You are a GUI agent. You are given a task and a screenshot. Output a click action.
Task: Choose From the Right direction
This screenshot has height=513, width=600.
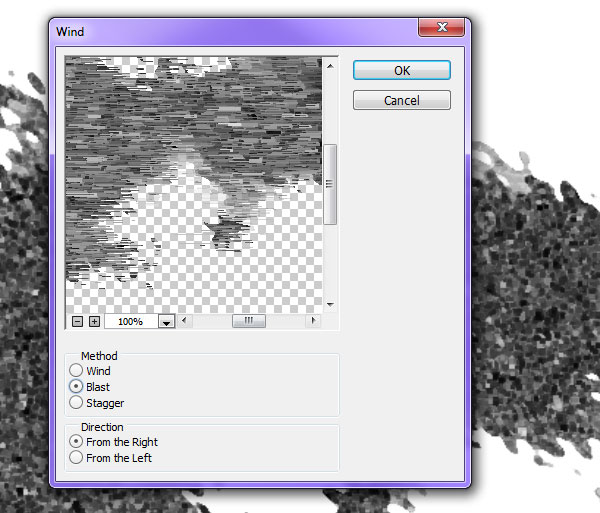(76, 441)
